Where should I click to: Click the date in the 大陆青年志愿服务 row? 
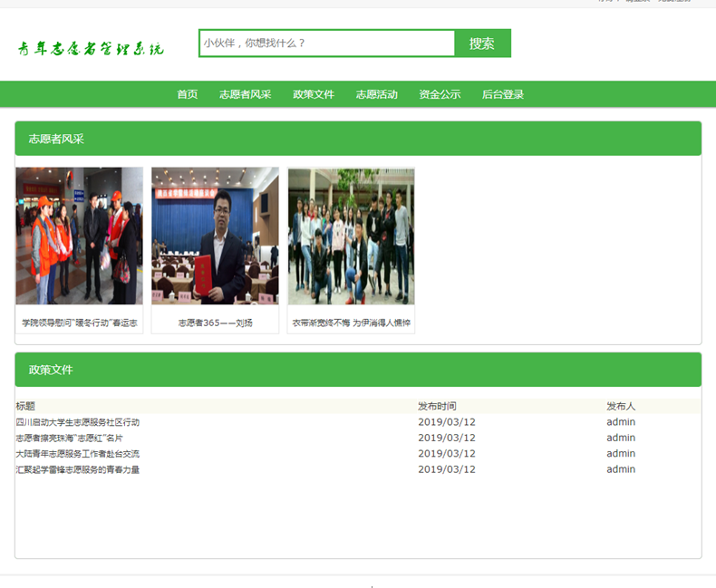pos(447,454)
